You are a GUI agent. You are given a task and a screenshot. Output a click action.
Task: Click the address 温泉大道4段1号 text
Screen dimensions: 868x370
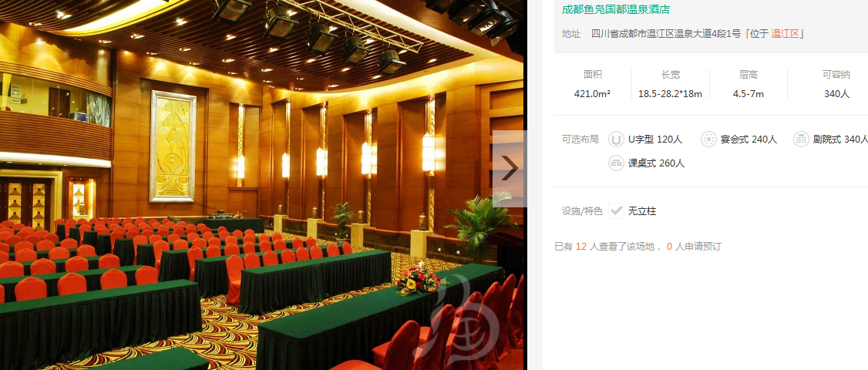click(x=704, y=34)
